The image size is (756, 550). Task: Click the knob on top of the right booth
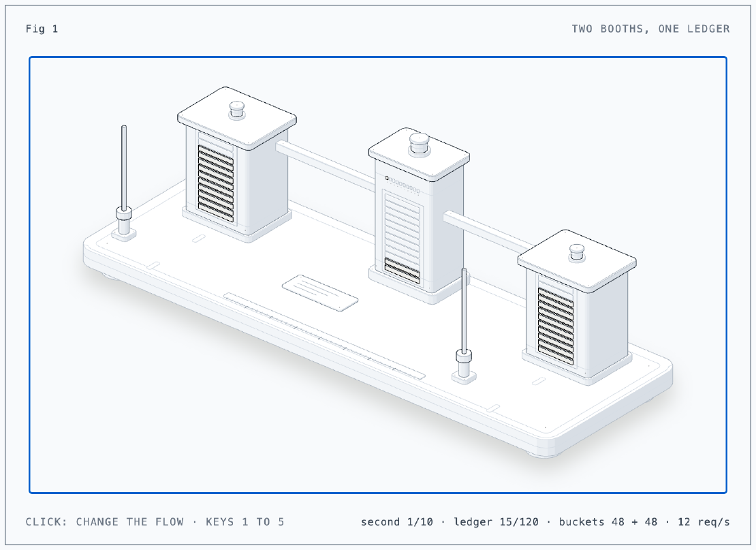pos(577,254)
